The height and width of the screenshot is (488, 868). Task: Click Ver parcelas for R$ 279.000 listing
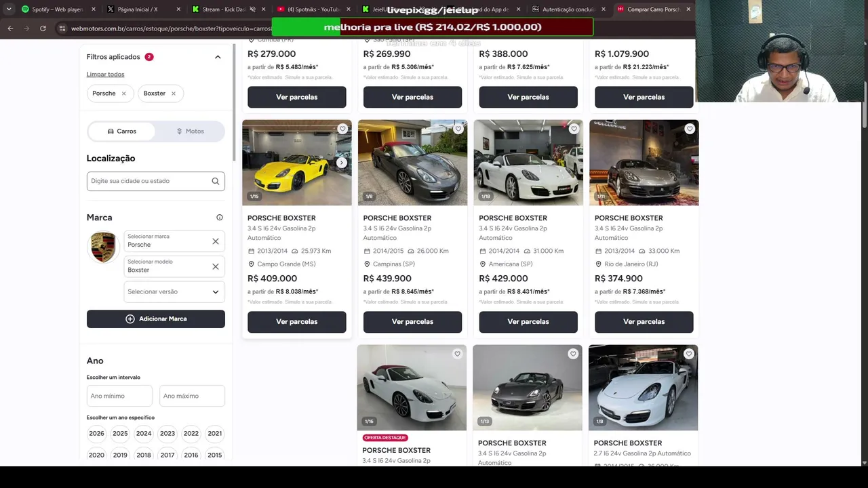tap(297, 97)
